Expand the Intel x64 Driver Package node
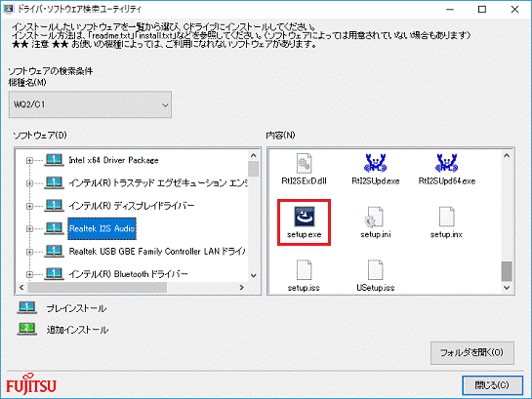Screen dimensions: 532x399 (29, 160)
